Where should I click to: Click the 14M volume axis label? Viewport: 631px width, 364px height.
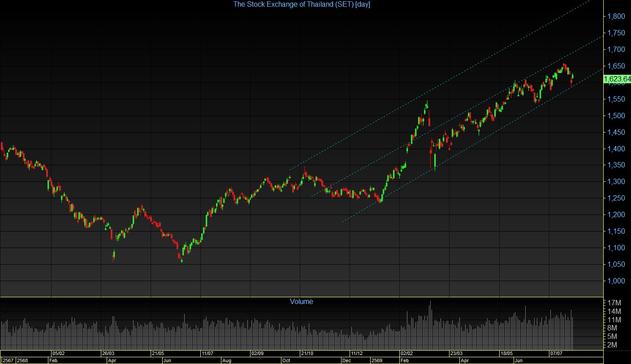click(x=614, y=312)
